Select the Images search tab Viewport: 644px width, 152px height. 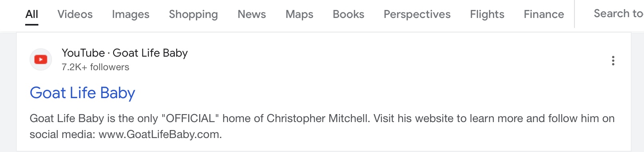(131, 14)
